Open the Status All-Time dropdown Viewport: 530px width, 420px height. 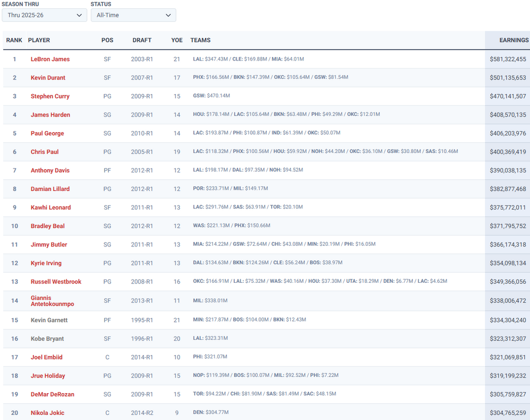click(133, 15)
